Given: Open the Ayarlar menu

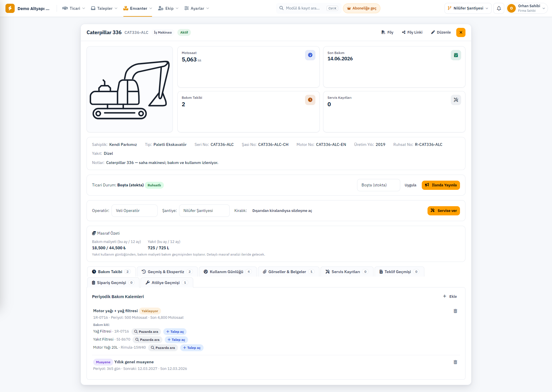Looking at the screenshot, I should click(197, 8).
